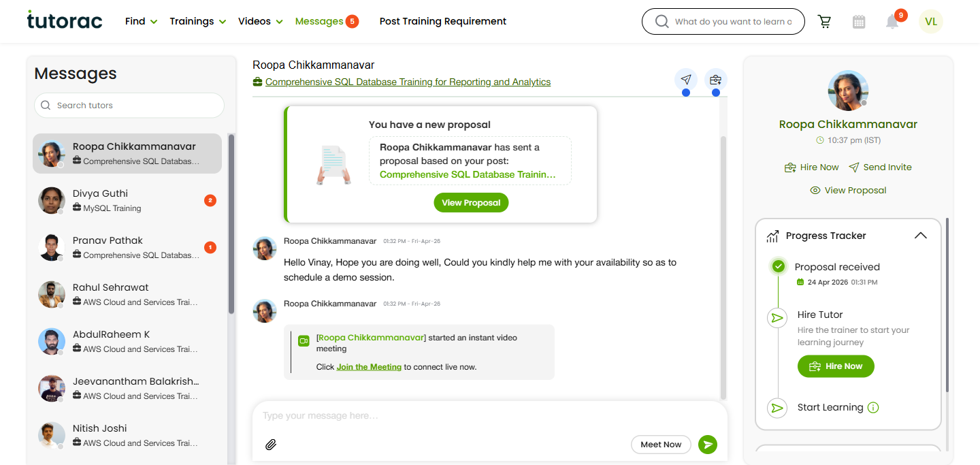Open Jeevanantham Balakrish conversation

[127, 389]
